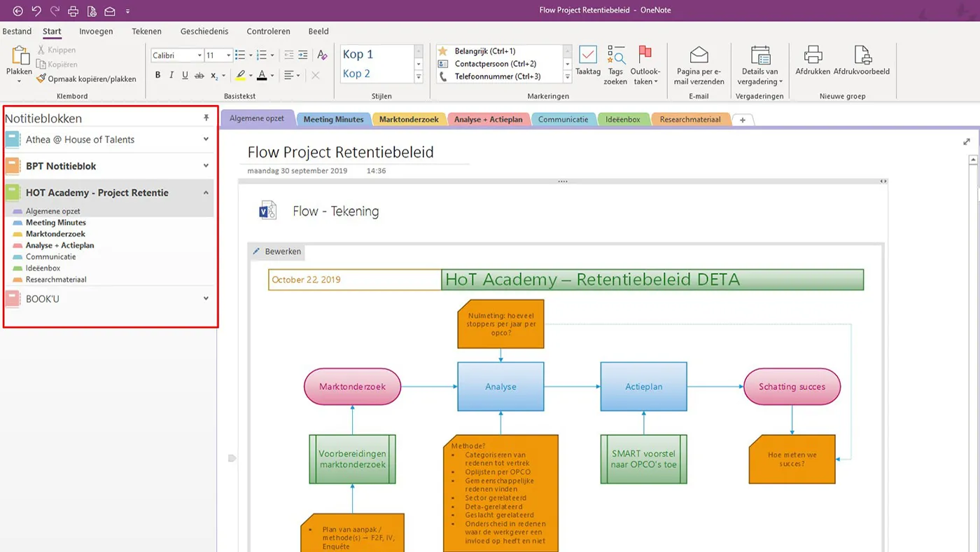Toggle bold formatting on selected text
980x552 pixels.
pos(157,75)
